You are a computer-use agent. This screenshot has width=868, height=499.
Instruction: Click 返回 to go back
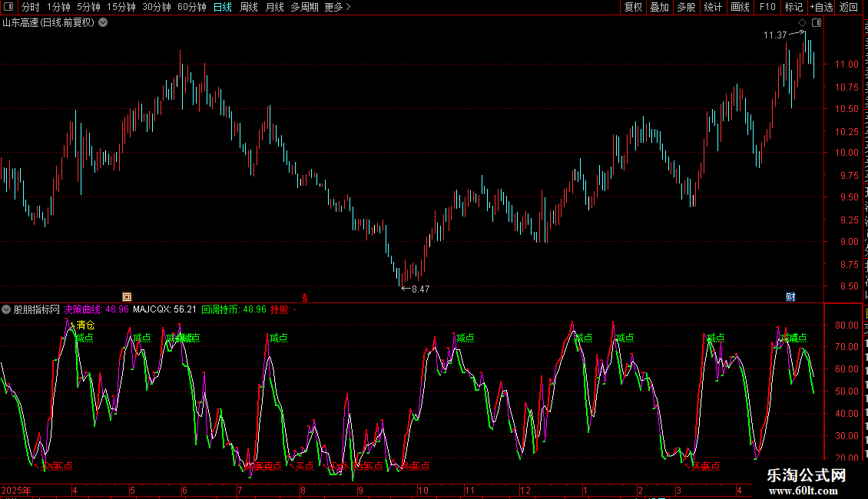click(848, 7)
